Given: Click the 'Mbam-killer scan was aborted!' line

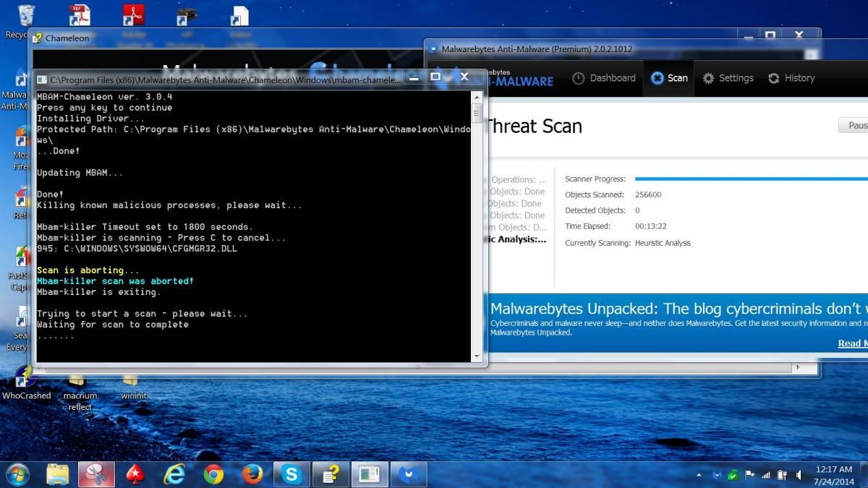Looking at the screenshot, I should [x=116, y=281].
